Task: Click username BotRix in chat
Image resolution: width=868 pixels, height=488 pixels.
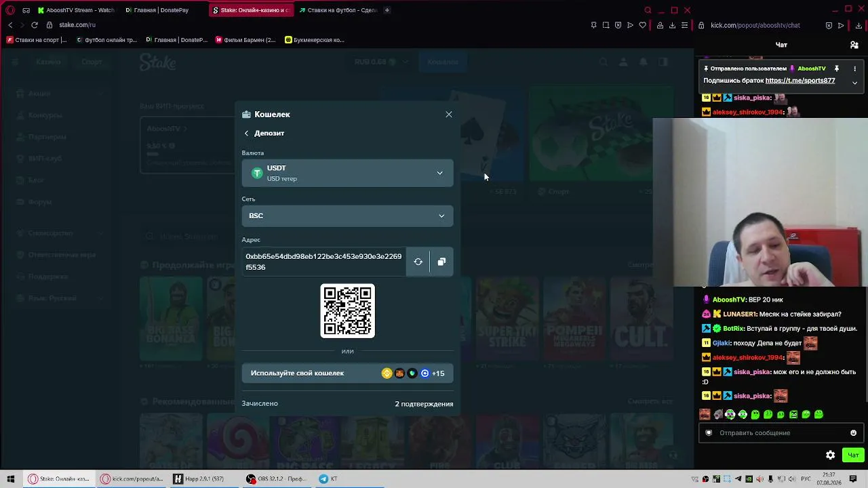Action: [734, 329]
